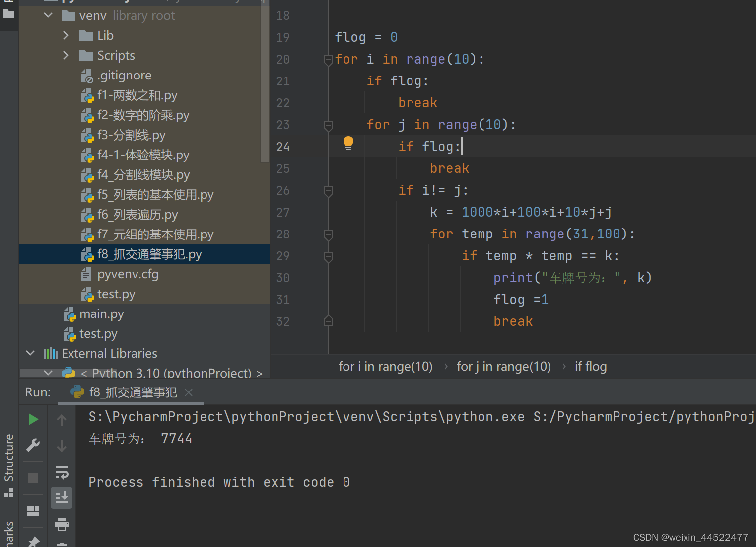756x547 pixels.
Task: Open test.py below main.py
Action: click(x=98, y=334)
